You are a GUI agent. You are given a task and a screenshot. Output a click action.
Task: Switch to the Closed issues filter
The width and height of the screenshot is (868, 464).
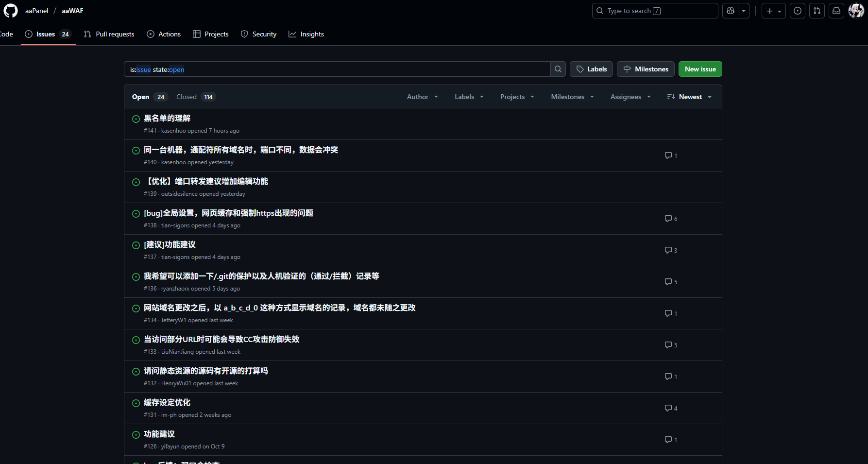(x=186, y=96)
